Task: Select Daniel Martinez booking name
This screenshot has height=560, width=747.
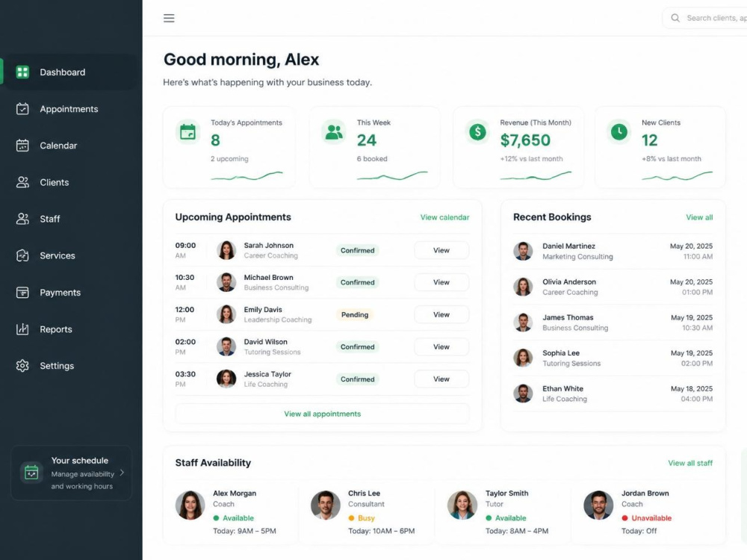Action: pyautogui.click(x=568, y=246)
